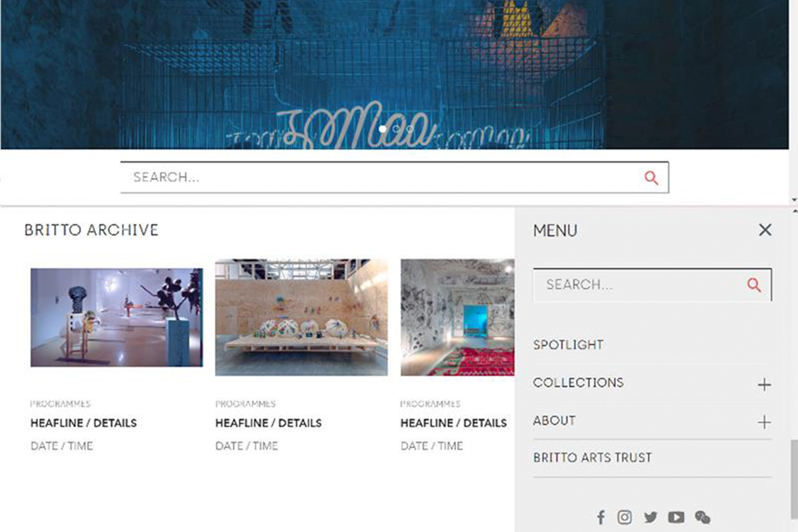The image size is (798, 532).
Task: Click the red magnifier icon in the main search bar
Action: 651,178
